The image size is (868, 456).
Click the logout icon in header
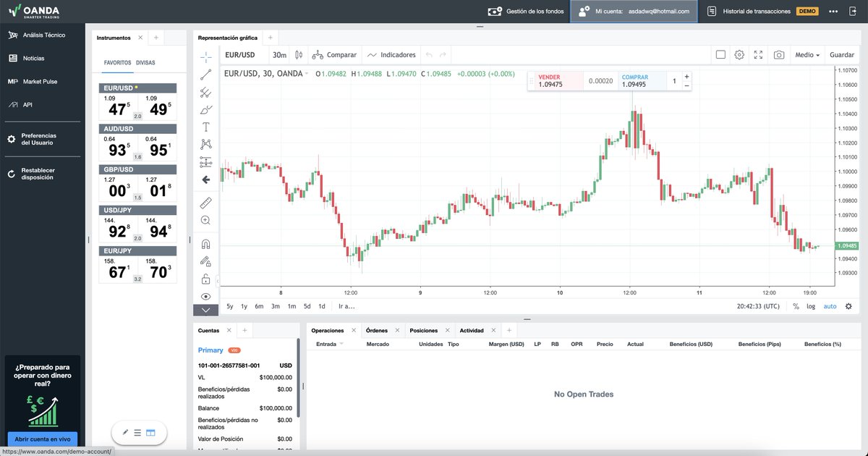click(x=853, y=12)
